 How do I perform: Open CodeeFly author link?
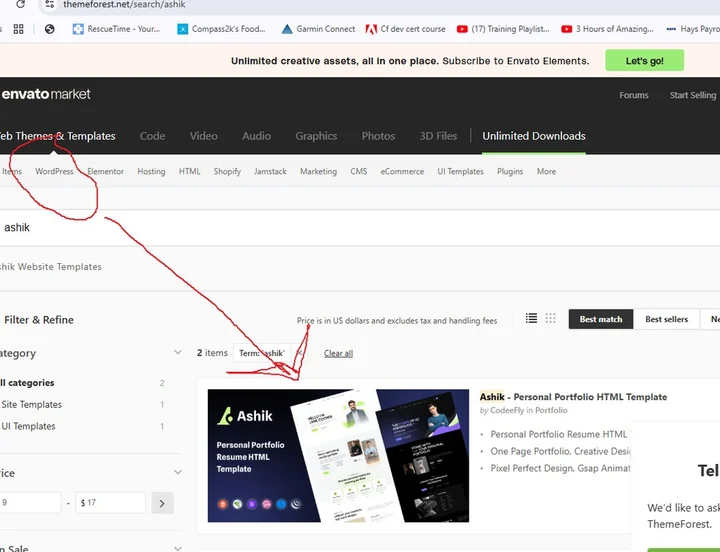tap(507, 411)
